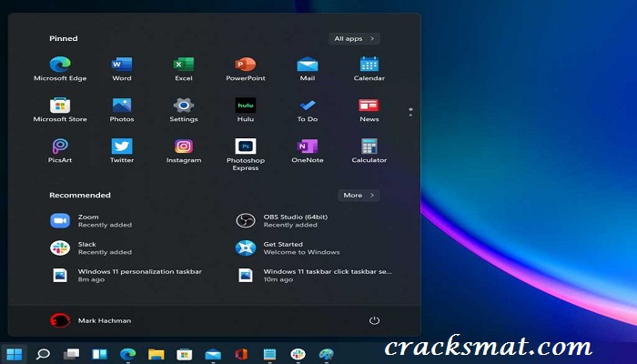637x364 pixels.
Task: Click the Windows Start button on taskbar
Action: click(x=15, y=354)
